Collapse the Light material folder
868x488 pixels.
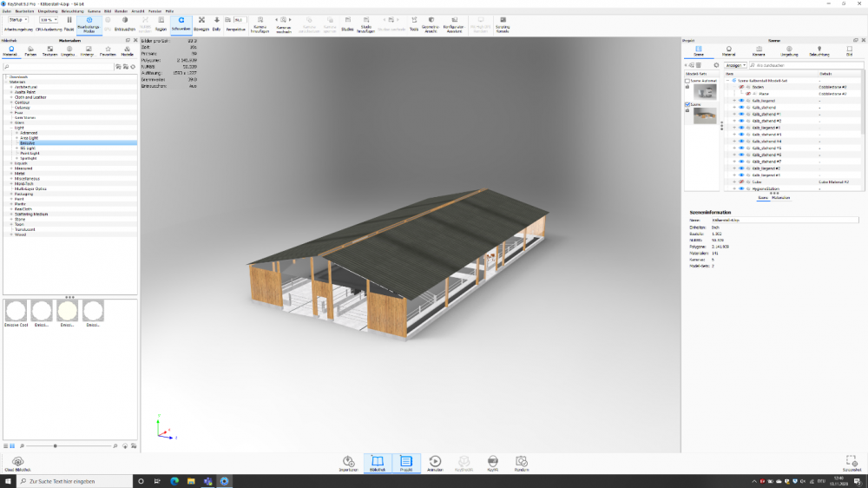tap(11, 128)
